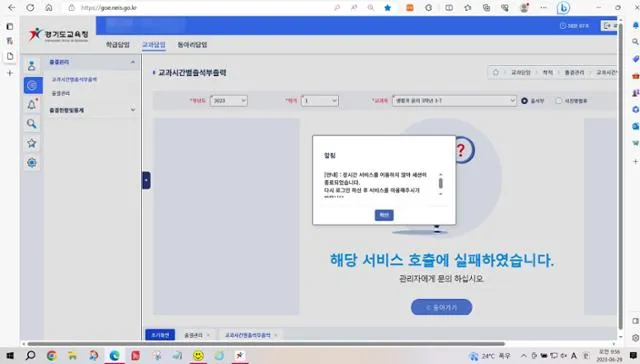Click the page vertical scrollbar

coord(620,175)
